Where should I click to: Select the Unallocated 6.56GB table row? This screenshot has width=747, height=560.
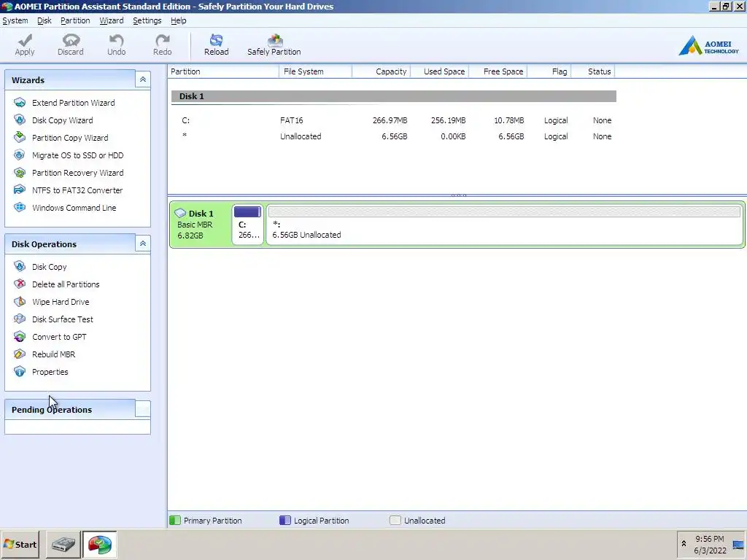tap(393, 136)
